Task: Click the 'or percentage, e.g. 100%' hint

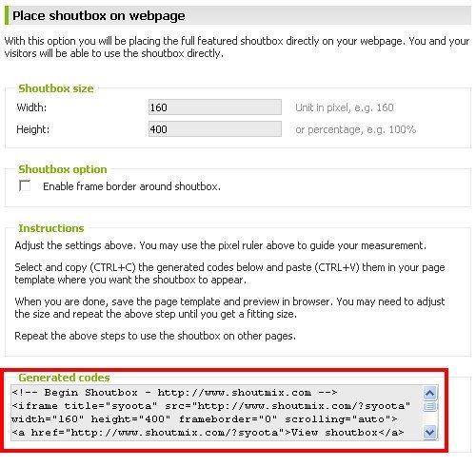Action: pyautogui.click(x=355, y=129)
